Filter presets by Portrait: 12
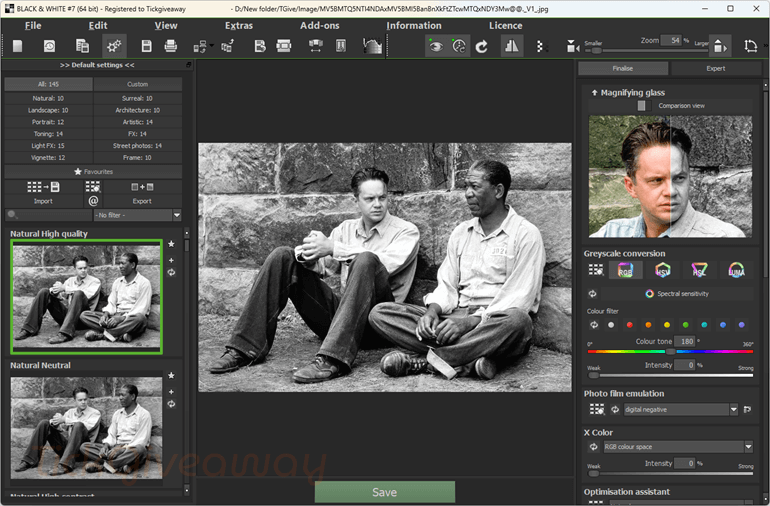This screenshot has height=506, width=770. 48,122
